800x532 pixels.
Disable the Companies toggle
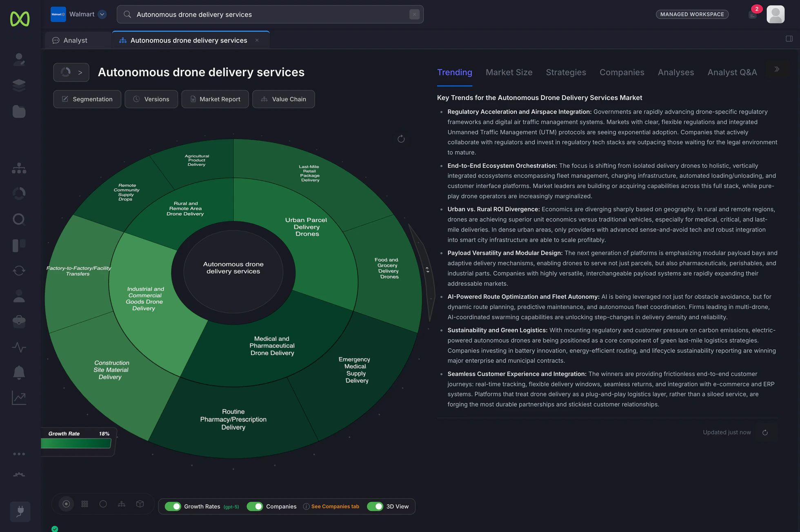pos(255,506)
